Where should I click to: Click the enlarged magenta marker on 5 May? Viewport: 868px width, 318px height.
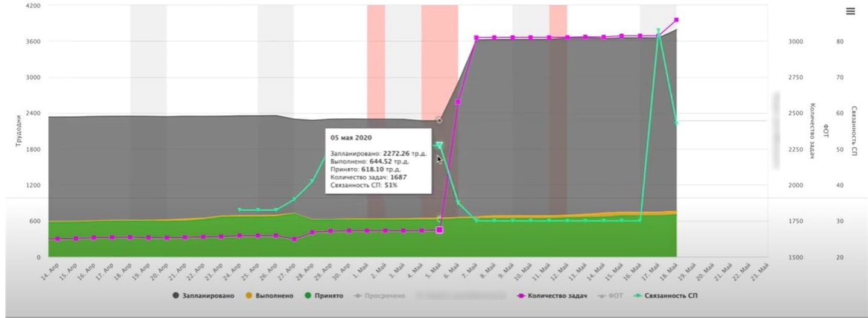click(440, 230)
